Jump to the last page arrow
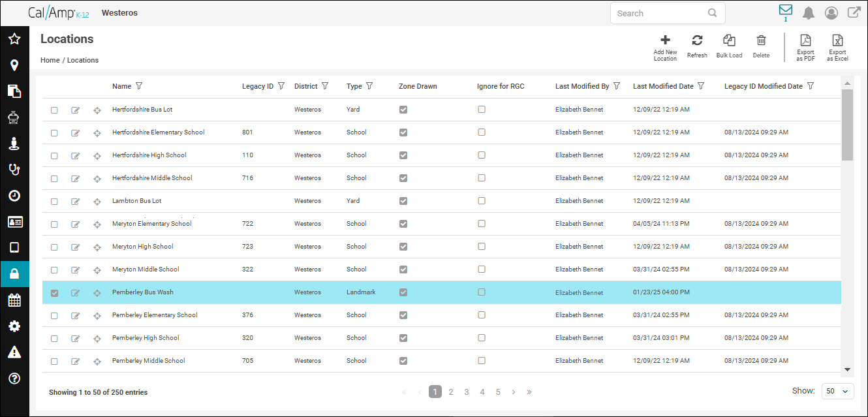Image resolution: width=868 pixels, height=417 pixels. click(529, 392)
